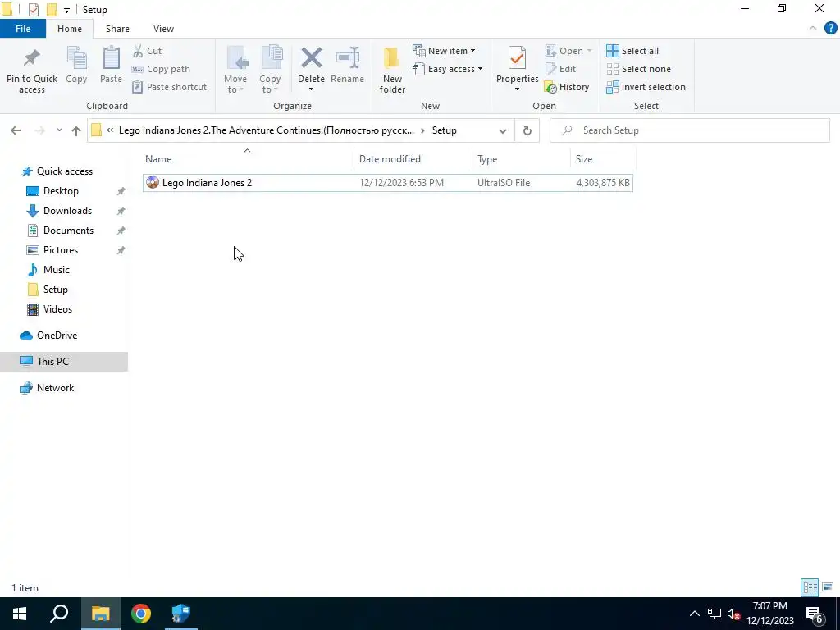Select This PC in the navigation pane
Screen dimensions: 840x630
[64, 362]
